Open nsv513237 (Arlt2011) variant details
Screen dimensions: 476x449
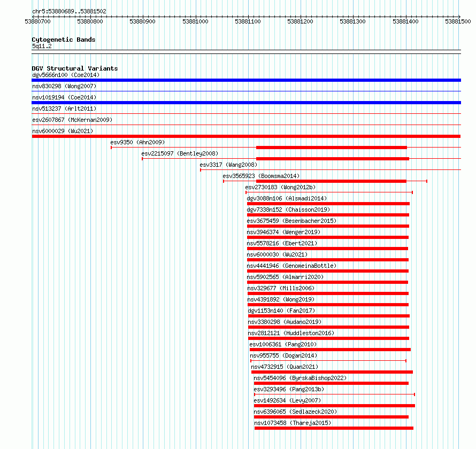(64, 109)
